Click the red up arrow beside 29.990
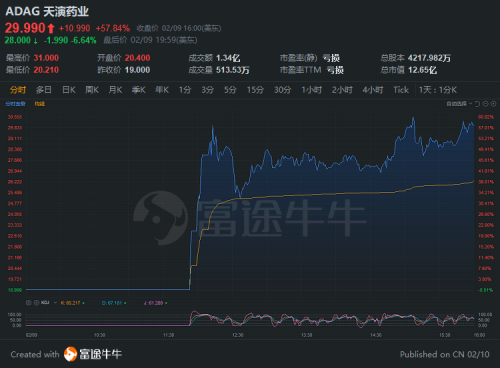500x368 pixels. (x=51, y=28)
